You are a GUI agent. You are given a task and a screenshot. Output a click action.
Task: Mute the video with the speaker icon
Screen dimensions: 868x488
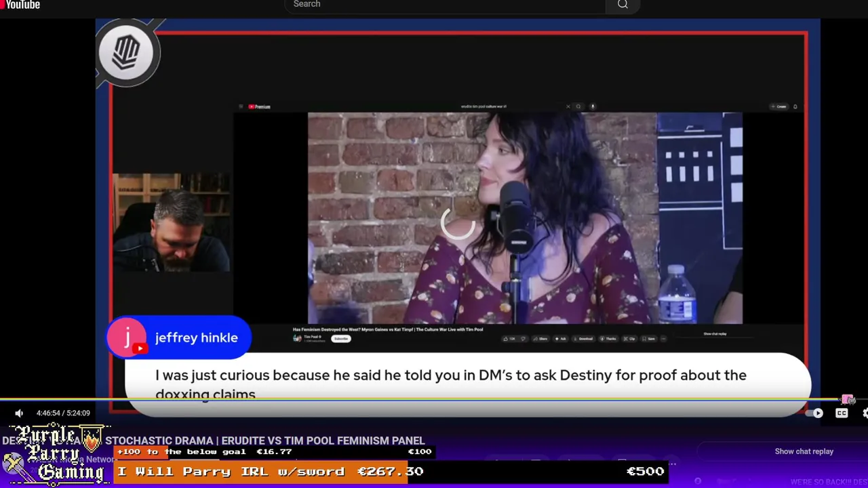click(19, 413)
